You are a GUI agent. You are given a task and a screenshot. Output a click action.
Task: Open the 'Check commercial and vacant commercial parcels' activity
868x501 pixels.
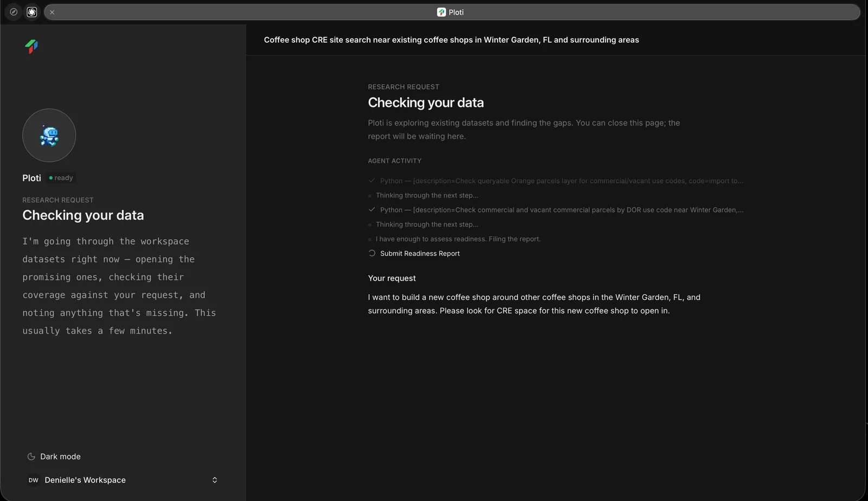(x=556, y=210)
